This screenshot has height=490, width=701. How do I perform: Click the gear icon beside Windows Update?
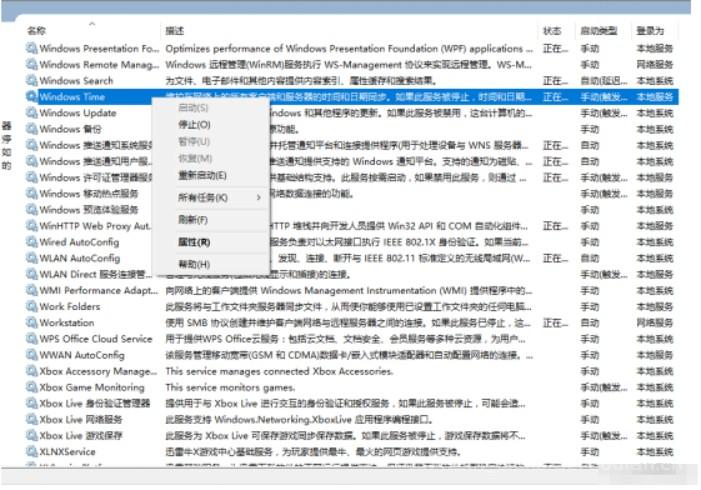[31, 112]
